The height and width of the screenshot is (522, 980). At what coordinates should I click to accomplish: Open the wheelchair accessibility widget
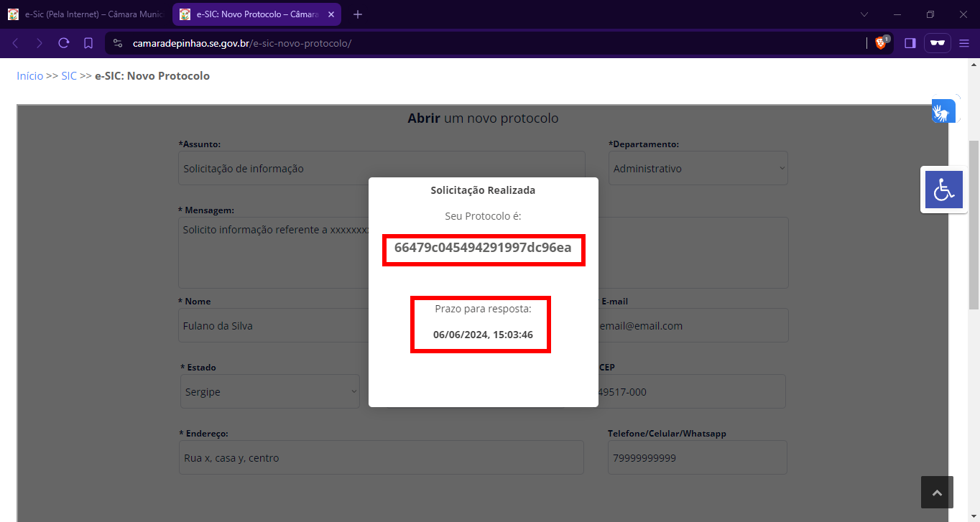click(943, 190)
